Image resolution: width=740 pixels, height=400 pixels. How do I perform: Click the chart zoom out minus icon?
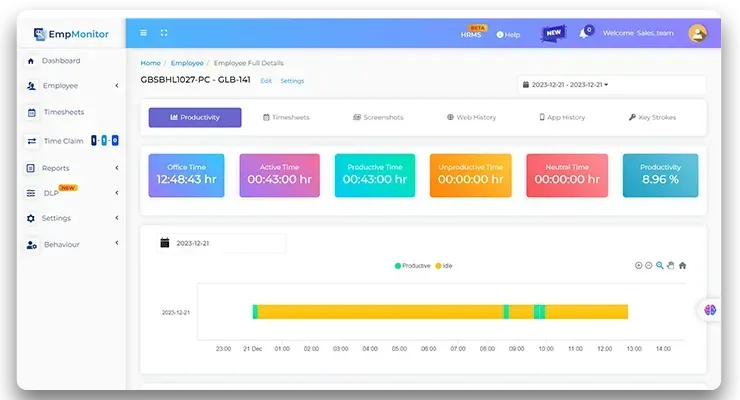[649, 265]
